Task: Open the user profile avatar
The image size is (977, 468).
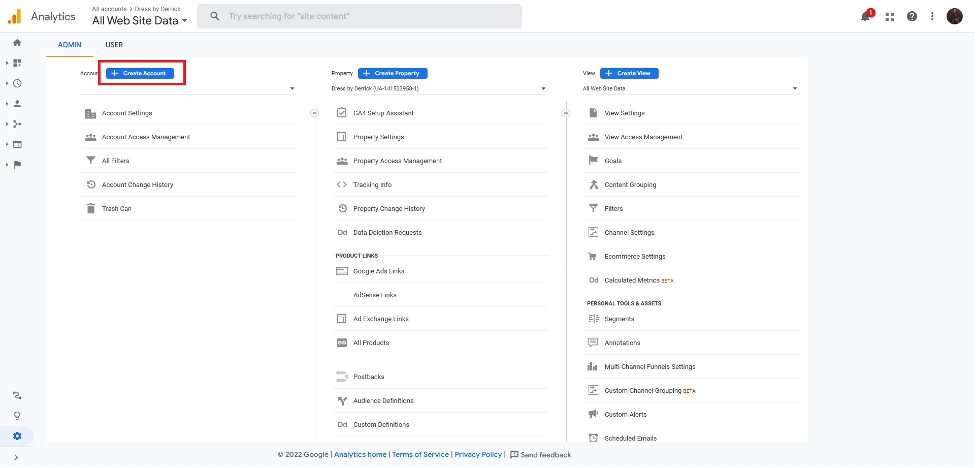Action: click(x=955, y=16)
